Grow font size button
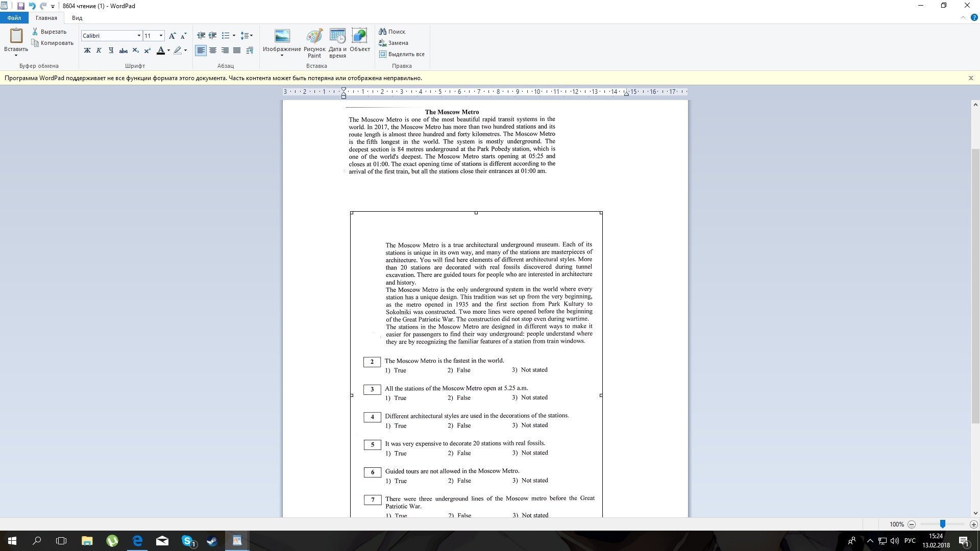The image size is (980, 551). point(172,35)
